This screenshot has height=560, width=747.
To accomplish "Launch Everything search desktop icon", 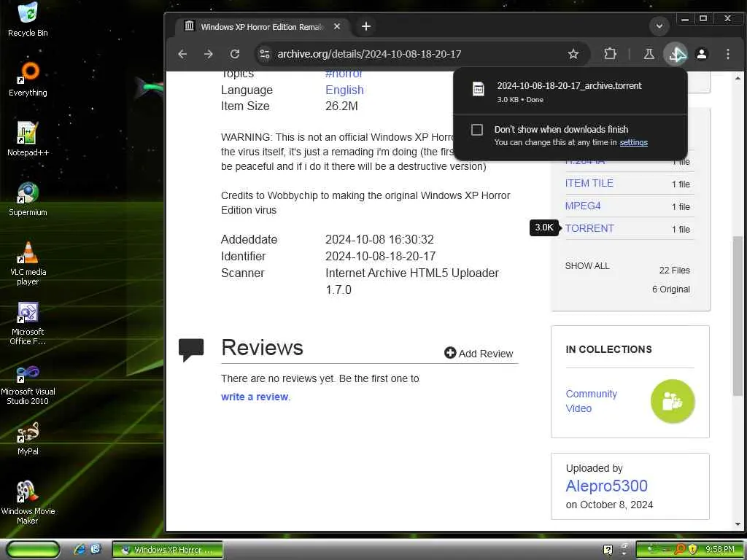I will 28,79.
